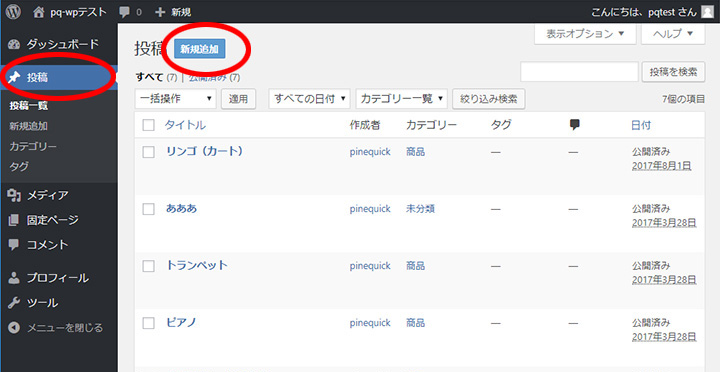Screen dimensions: 720x372
Task: Click 7個の項目 item count text
Action: [x=683, y=99]
